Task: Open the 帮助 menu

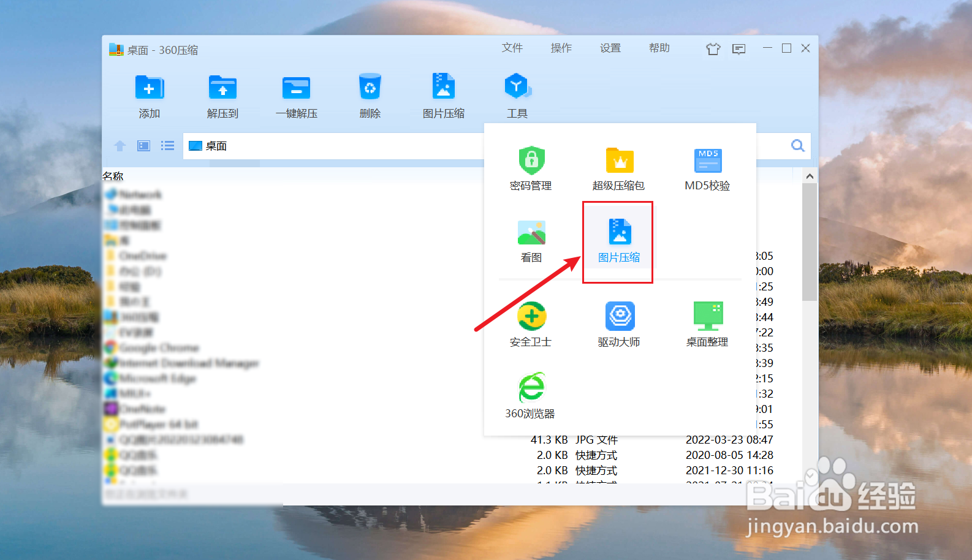Action: [x=659, y=48]
